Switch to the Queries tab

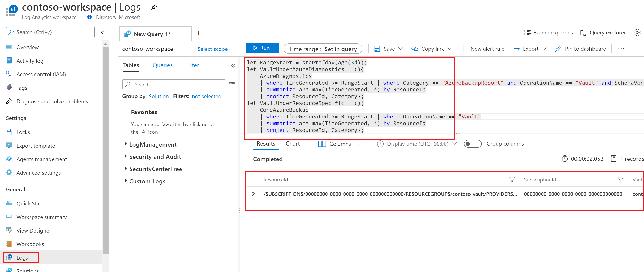point(162,65)
